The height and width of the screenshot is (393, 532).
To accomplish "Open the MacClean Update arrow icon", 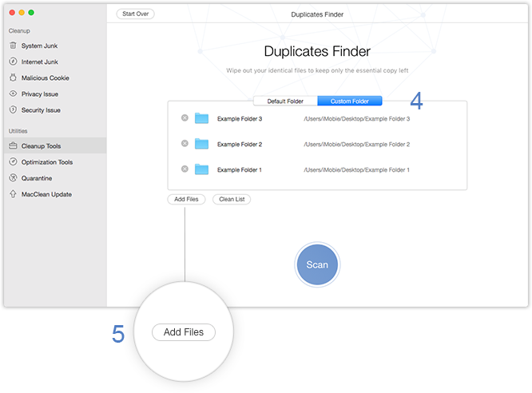I will point(13,194).
